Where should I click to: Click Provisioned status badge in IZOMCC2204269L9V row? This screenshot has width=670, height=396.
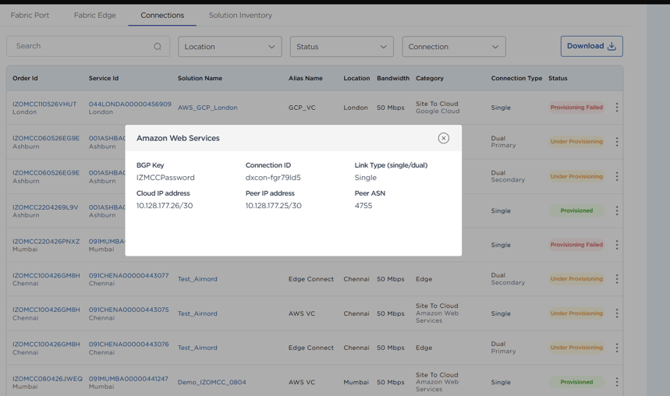[576, 211]
